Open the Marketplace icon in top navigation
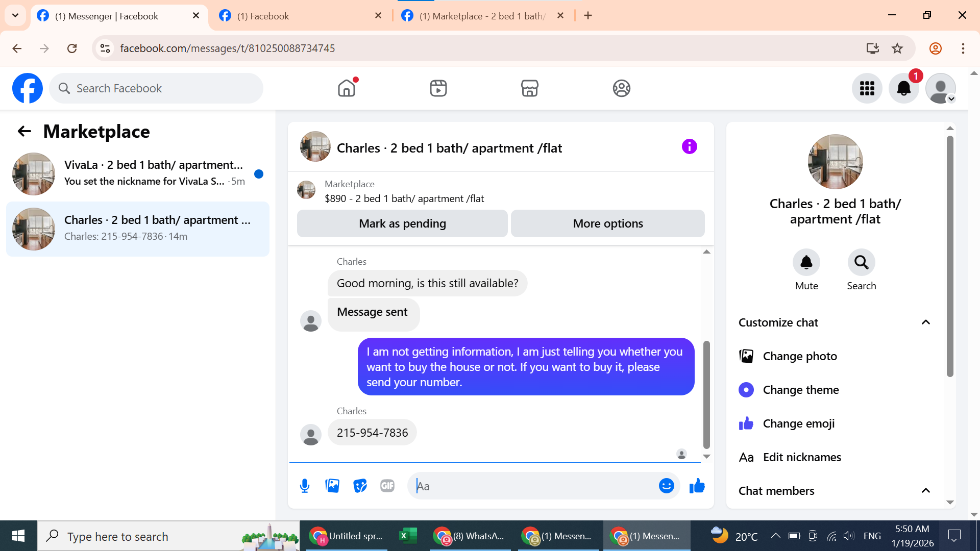980x551 pixels. (x=529, y=88)
